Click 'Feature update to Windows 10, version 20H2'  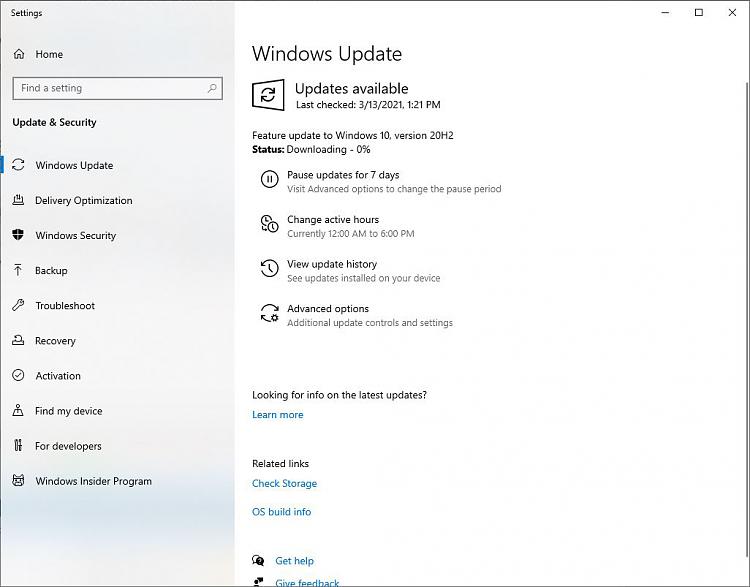point(353,135)
